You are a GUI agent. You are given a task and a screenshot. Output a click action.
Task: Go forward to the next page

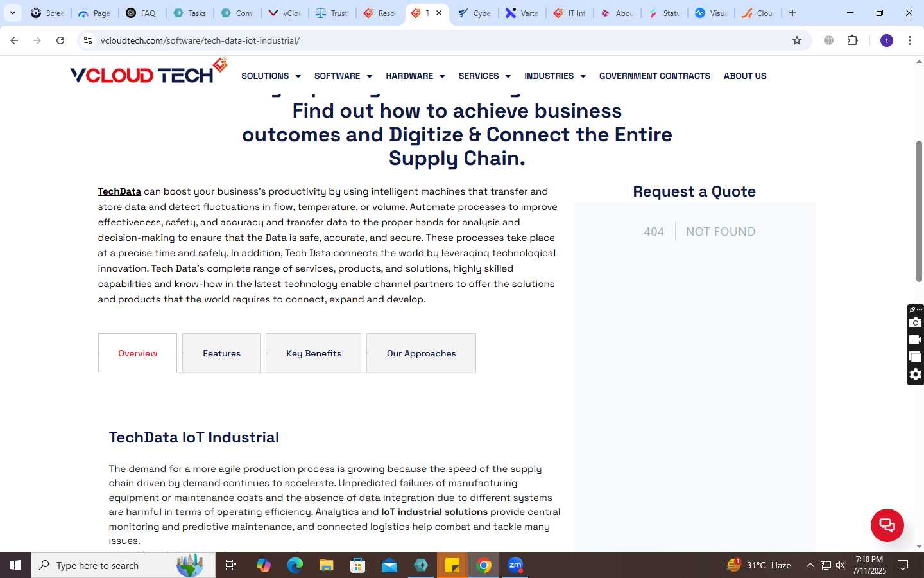37,40
